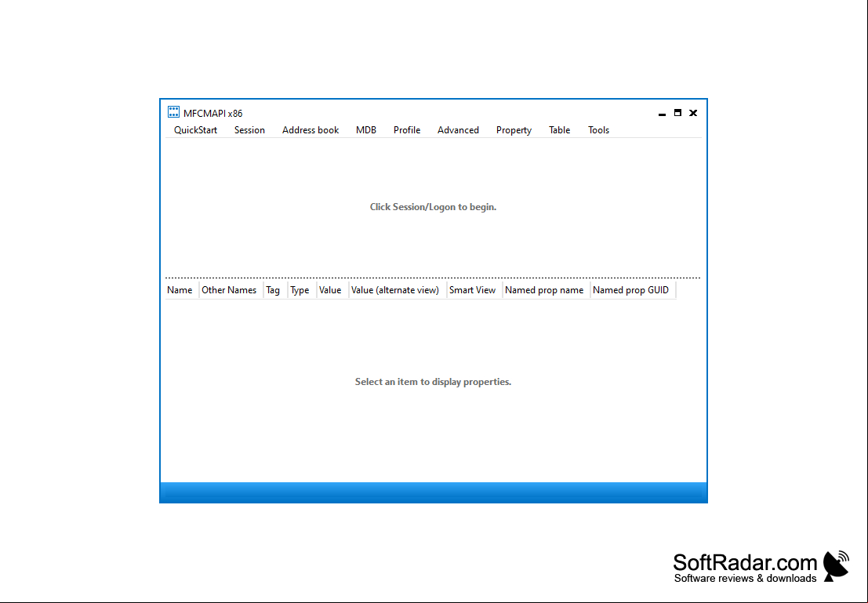Image resolution: width=868 pixels, height=603 pixels.
Task: Close the MFCMAPI window
Action: pyautogui.click(x=693, y=113)
